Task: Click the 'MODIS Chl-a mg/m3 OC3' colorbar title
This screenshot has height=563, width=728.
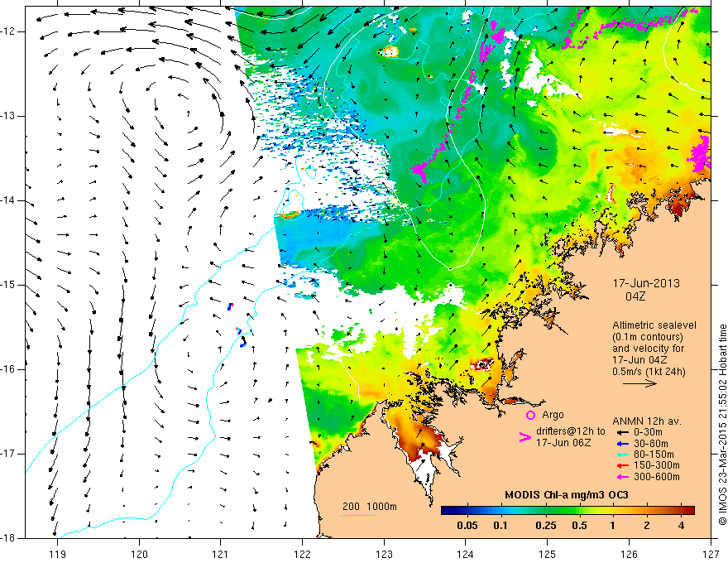Action: 567,495
